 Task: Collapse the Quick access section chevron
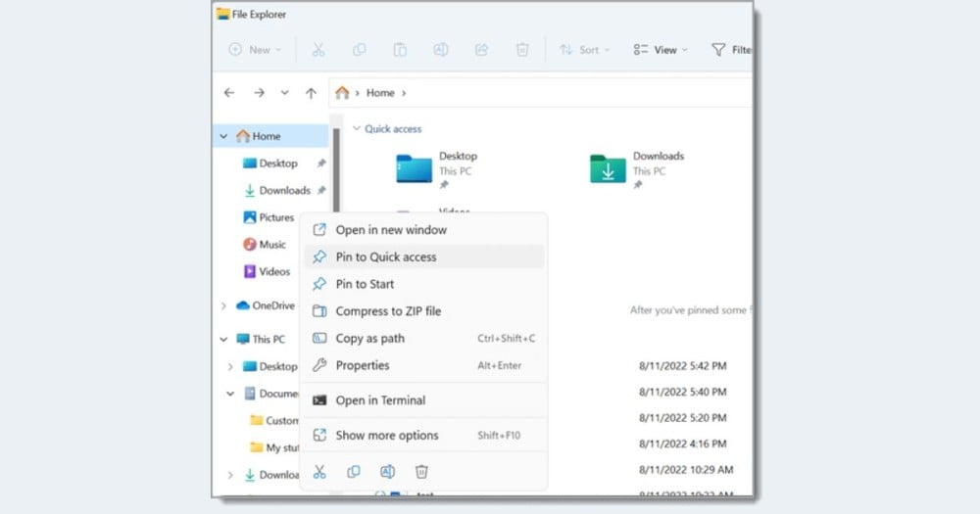[x=356, y=129]
